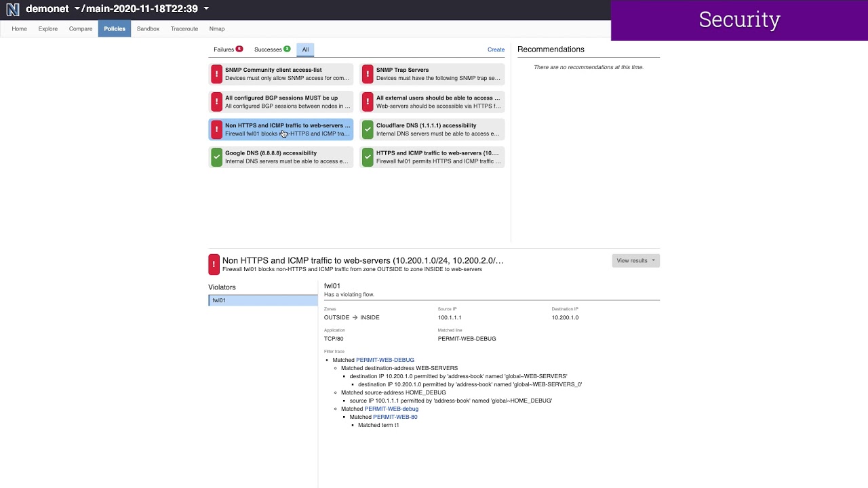
Task: Open the Traceroute tab
Action: (184, 29)
